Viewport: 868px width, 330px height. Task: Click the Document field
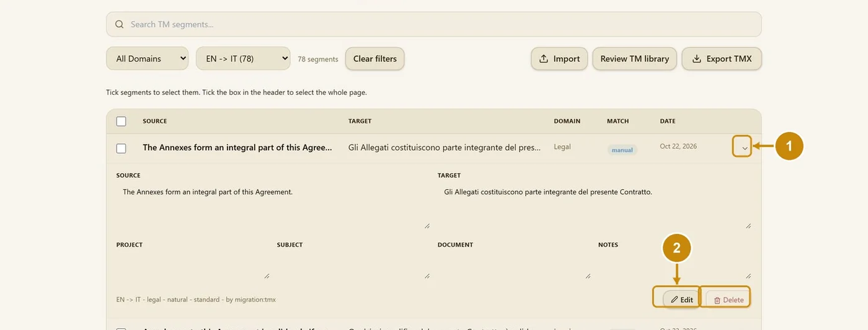coord(514,265)
